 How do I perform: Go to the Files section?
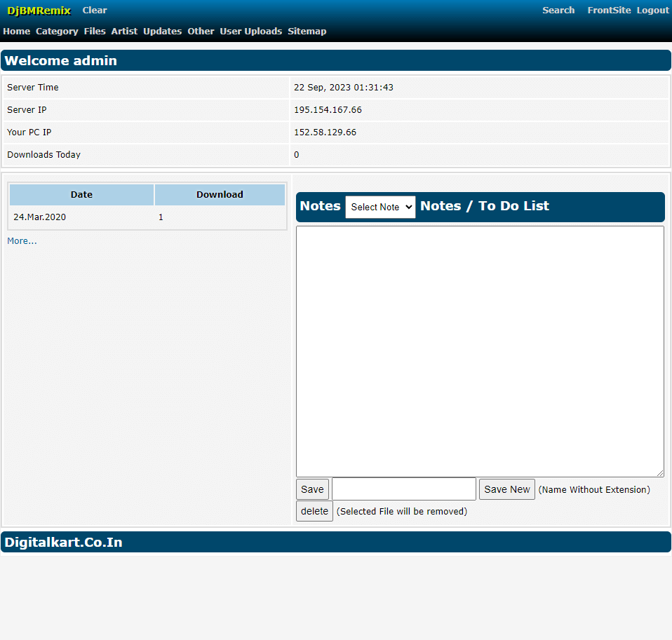95,32
